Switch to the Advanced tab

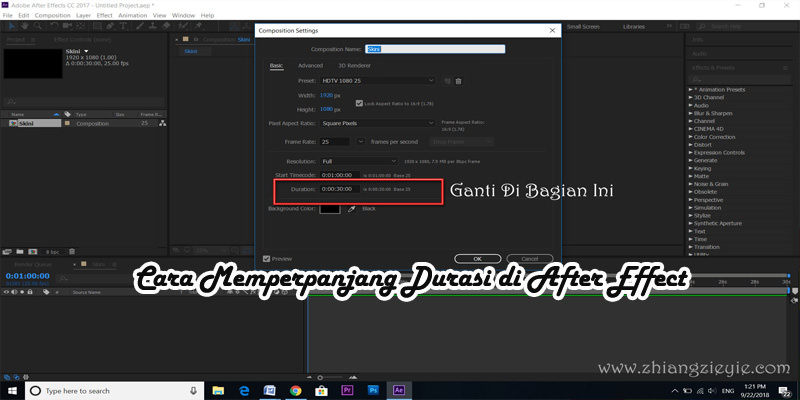tap(310, 66)
